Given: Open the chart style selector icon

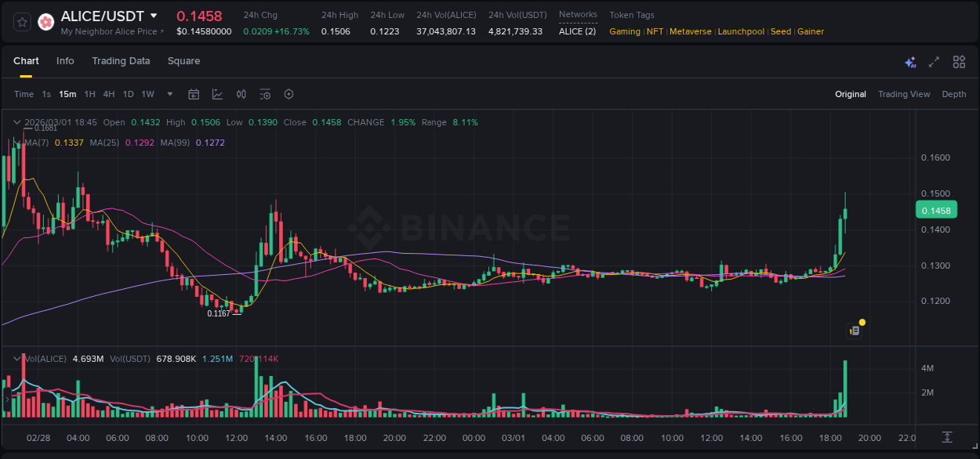Looking at the screenshot, I should 217,94.
